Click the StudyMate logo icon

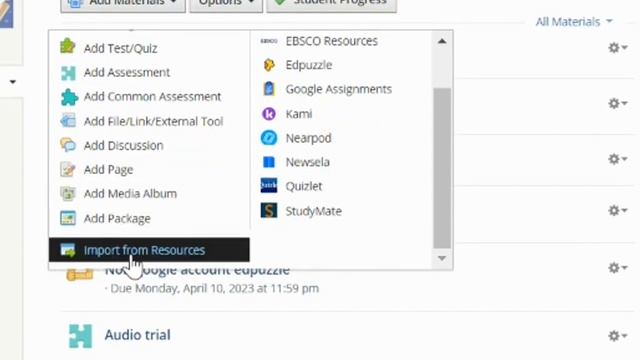pos(269,211)
